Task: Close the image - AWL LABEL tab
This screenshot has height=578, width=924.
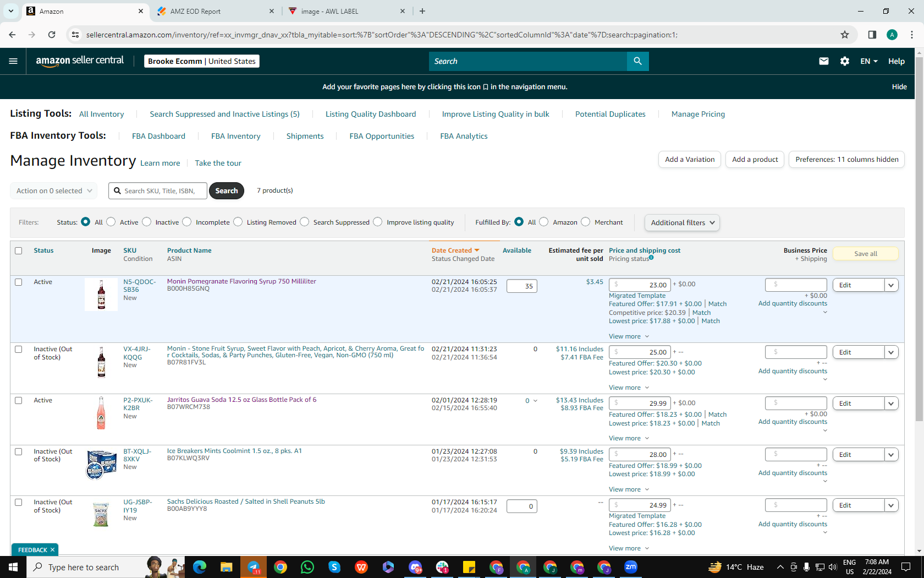Action: tap(403, 11)
